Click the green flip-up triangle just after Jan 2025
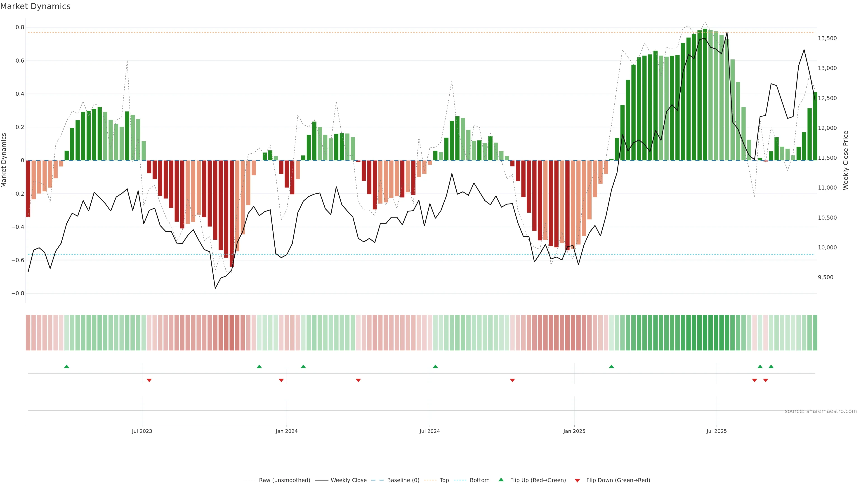Image resolution: width=868 pixels, height=488 pixels. point(612,366)
